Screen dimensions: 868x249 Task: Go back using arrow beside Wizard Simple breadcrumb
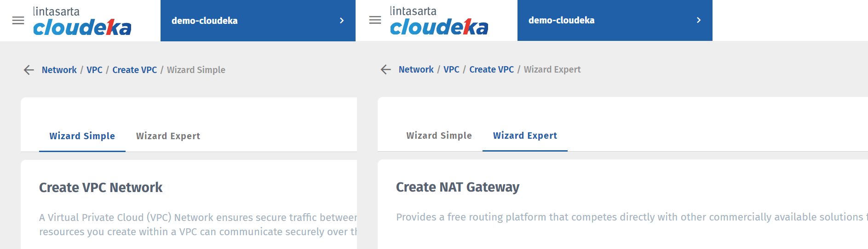29,70
